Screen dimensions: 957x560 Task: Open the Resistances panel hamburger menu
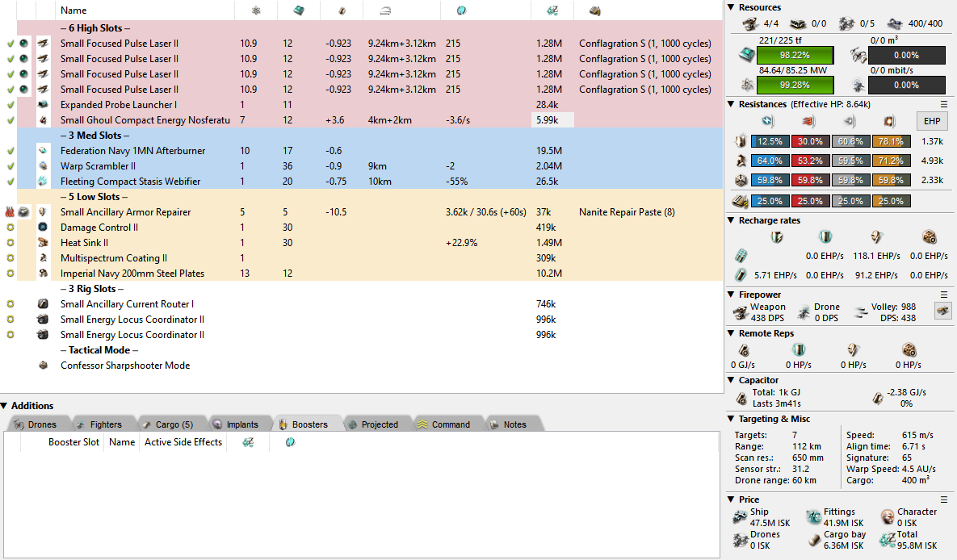(x=943, y=105)
